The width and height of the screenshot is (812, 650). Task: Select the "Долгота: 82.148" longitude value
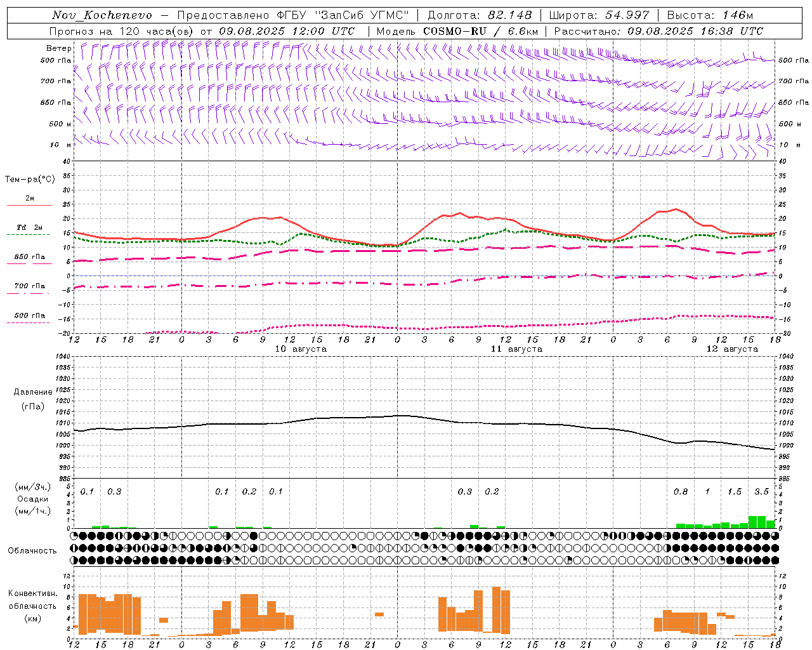tap(480, 15)
